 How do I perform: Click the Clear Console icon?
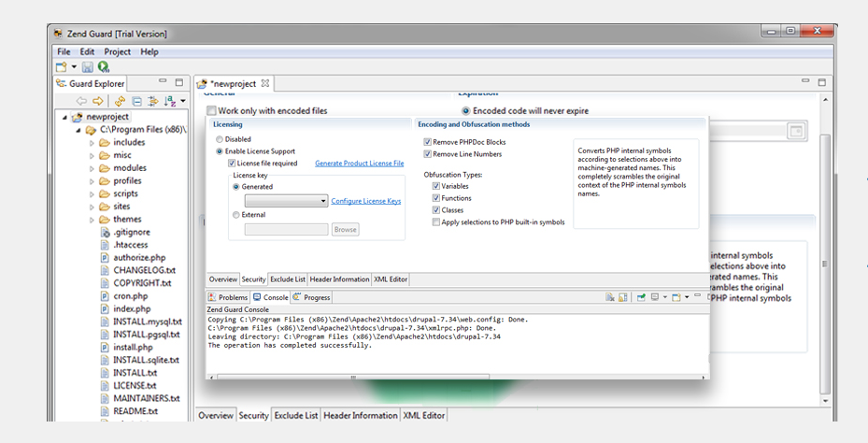[x=610, y=297]
